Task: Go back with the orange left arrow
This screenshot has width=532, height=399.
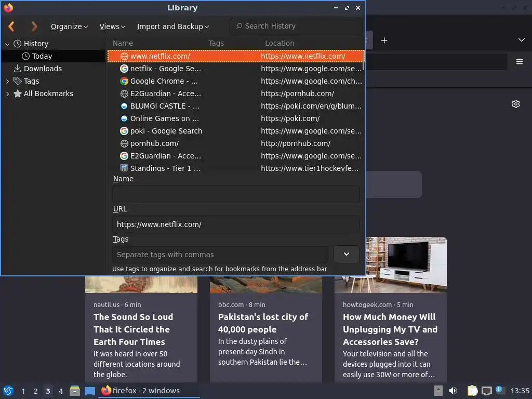Action: [x=11, y=26]
